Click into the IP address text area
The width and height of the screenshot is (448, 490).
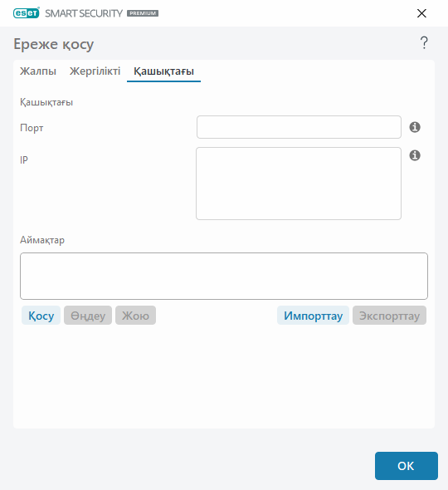point(299,184)
